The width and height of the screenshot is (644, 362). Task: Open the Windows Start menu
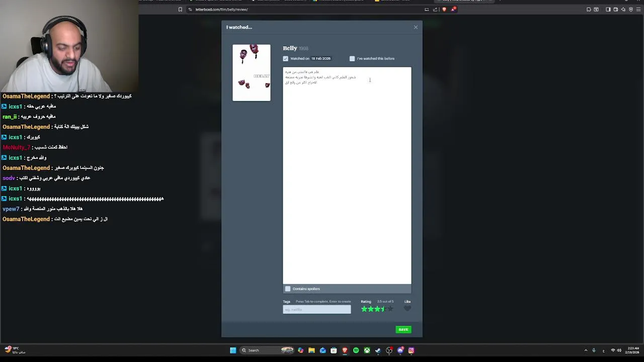(x=233, y=350)
